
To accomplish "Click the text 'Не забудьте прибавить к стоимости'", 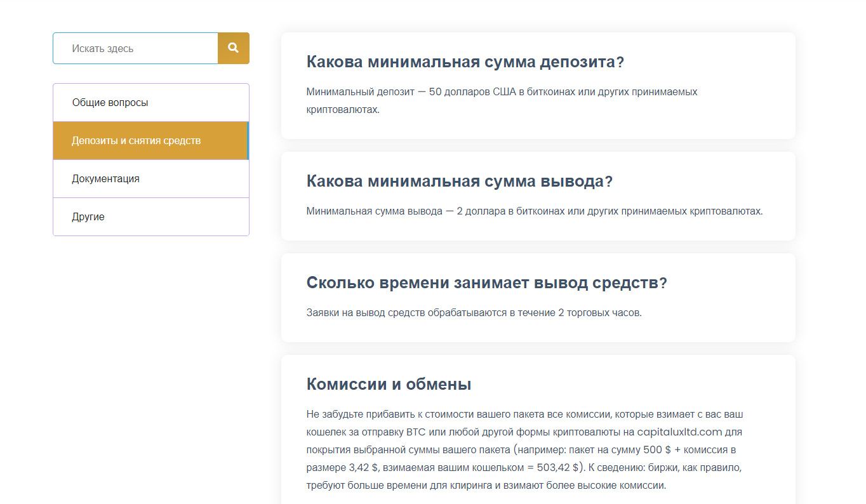I will 389,414.
